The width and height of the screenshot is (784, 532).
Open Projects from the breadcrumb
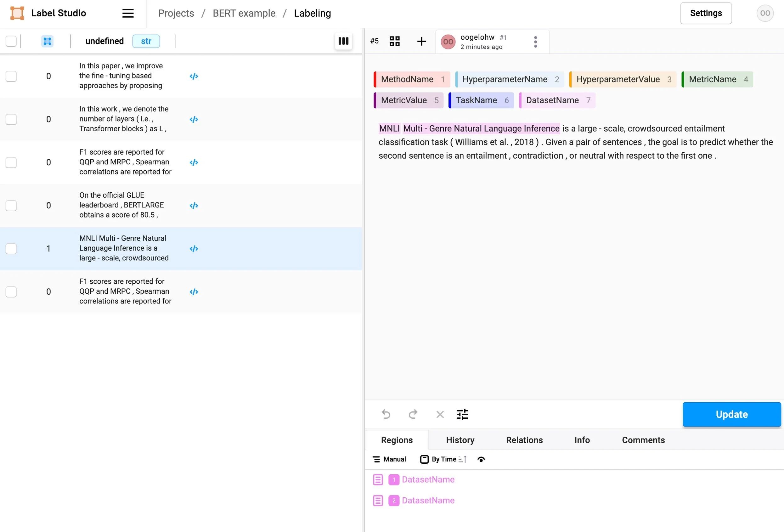[176, 13]
